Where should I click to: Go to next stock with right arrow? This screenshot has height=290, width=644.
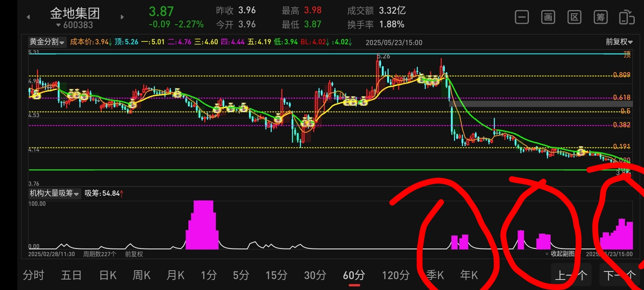pos(122,17)
